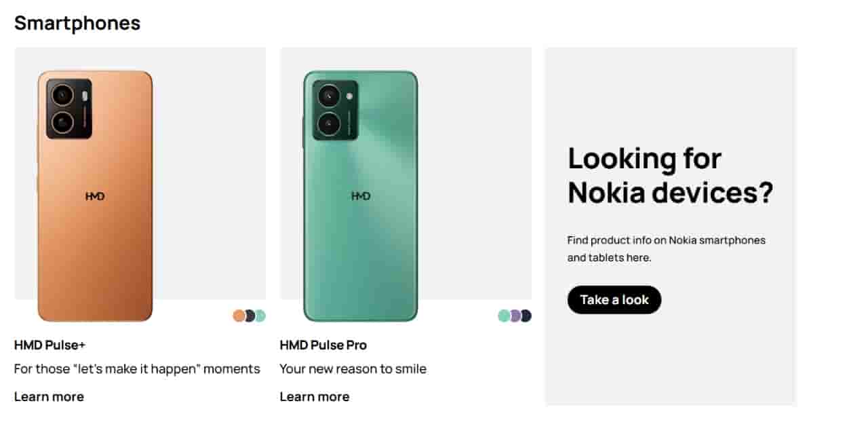This screenshot has height=433, width=868.
Task: Click the Take a look button
Action: tap(614, 300)
